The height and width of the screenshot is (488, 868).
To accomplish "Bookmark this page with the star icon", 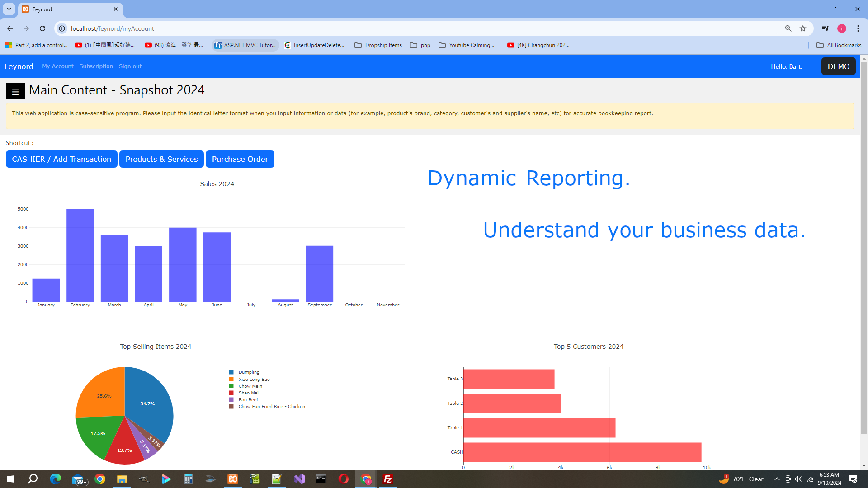I will (x=803, y=28).
